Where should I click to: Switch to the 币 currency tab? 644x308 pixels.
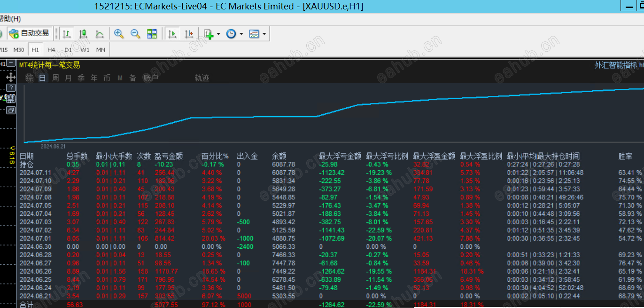[107, 78]
